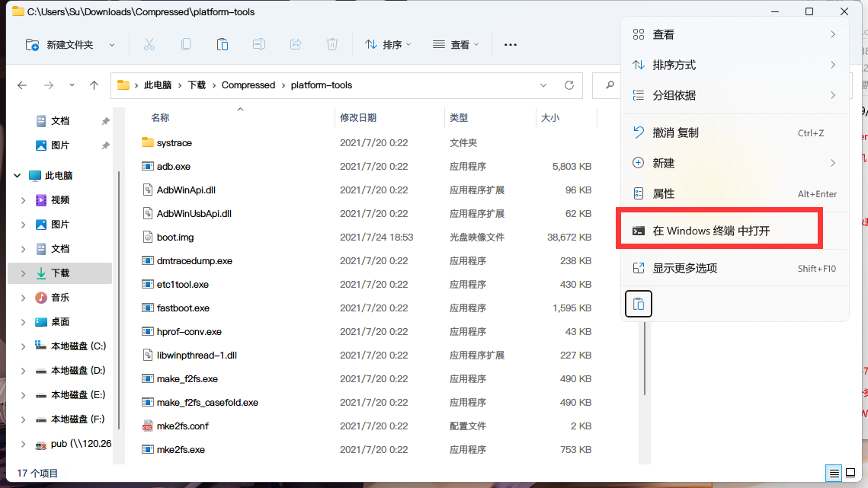868x488 pixels.
Task: Click the pin icon next to 文档
Action: 105,121
